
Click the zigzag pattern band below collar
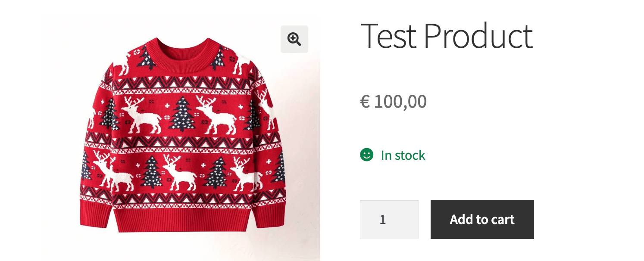click(x=181, y=82)
